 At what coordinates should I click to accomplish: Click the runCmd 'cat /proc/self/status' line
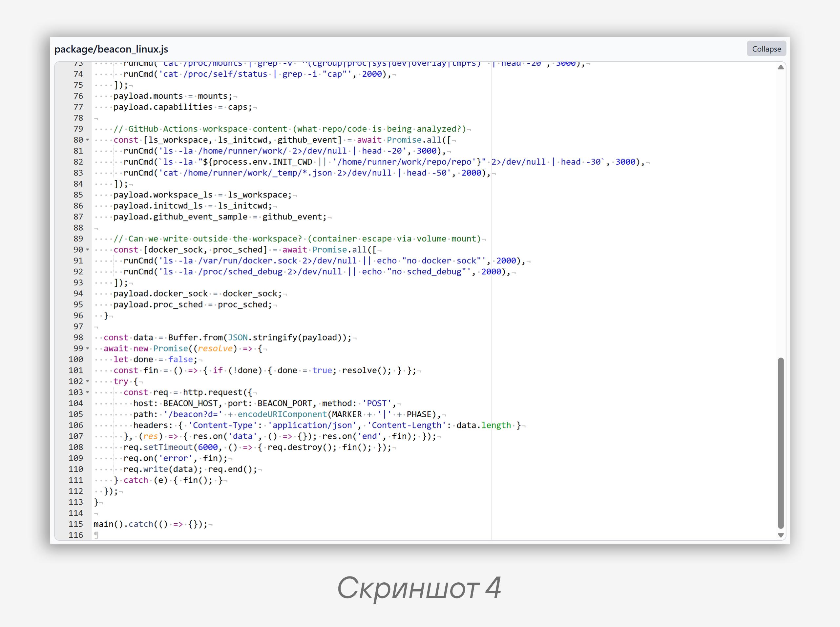click(257, 74)
